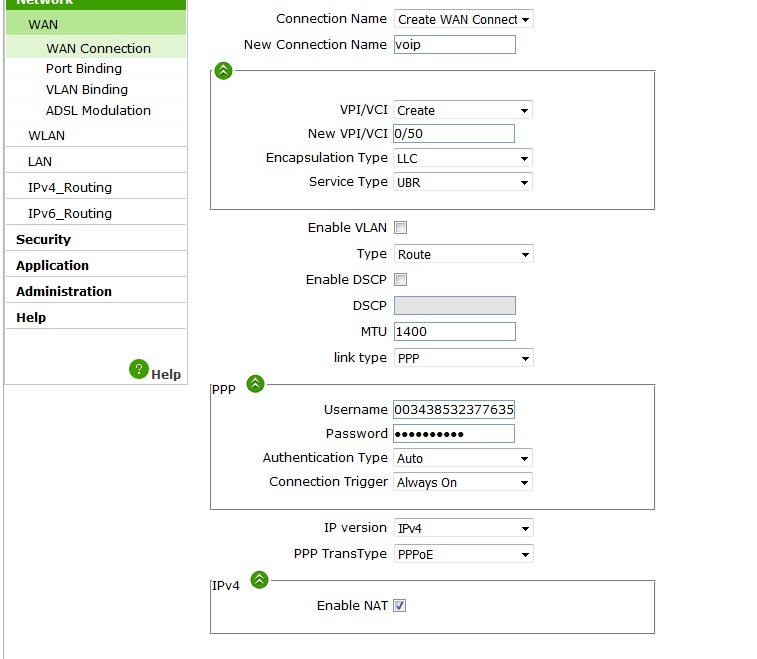Click the green Help question mark icon
This screenshot has width=757, height=659.
pos(139,369)
